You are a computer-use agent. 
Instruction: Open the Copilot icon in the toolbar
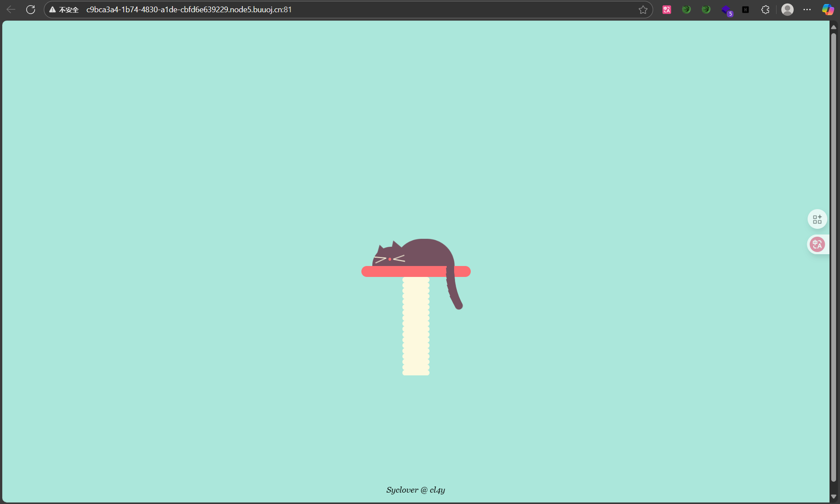[x=828, y=9]
